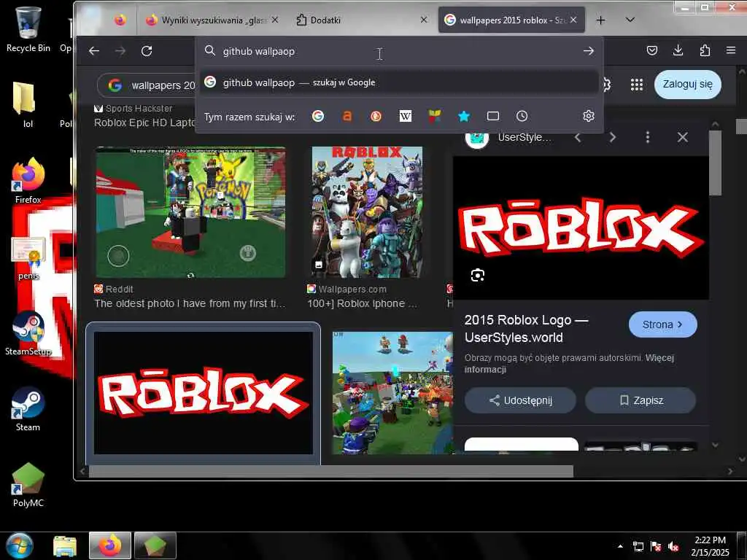Choose suggestion github wallpaop szukaj w Google
Screen dimensions: 747x560
coord(399,82)
